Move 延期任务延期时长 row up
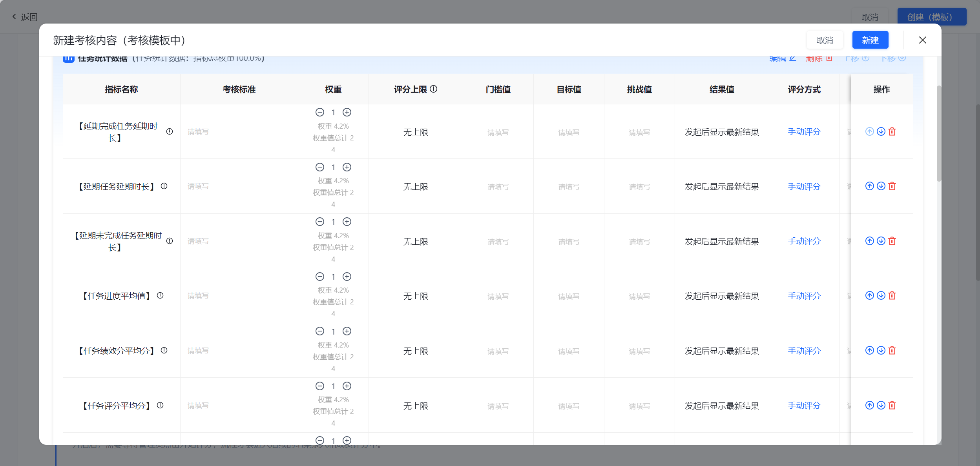 pos(870,186)
